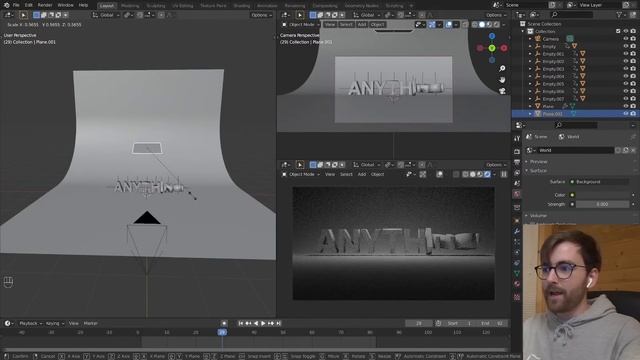Toggle Plane.001 visibility eye in outliner

point(625,114)
